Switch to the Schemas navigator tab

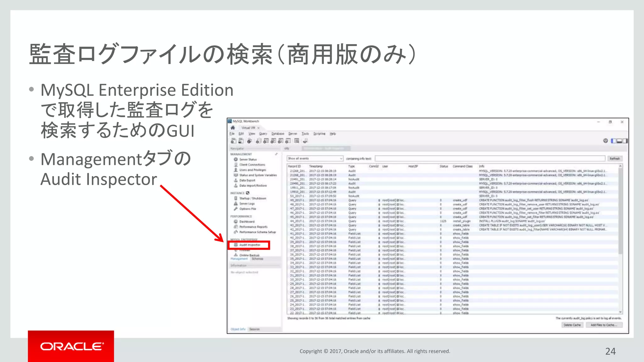click(x=257, y=259)
